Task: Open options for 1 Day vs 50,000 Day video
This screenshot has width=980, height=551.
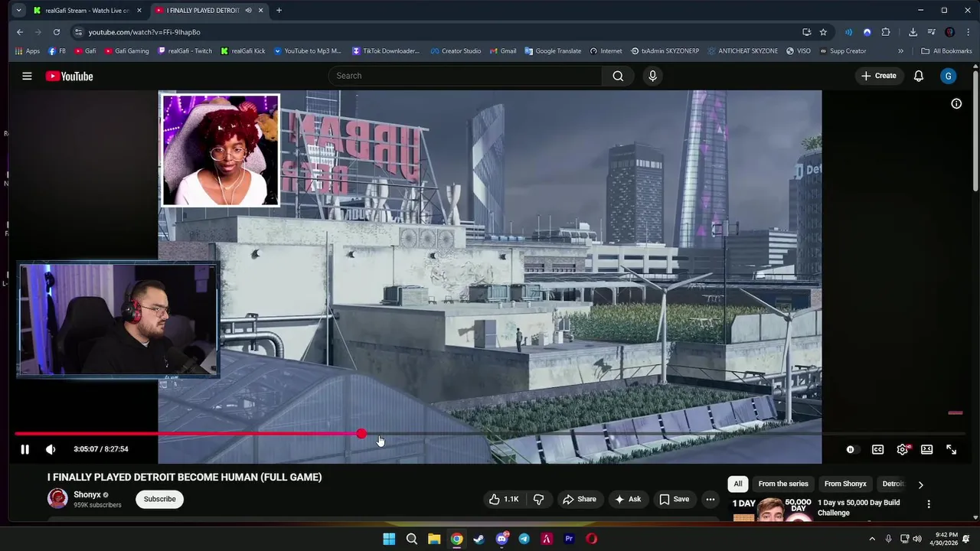Action: click(929, 504)
